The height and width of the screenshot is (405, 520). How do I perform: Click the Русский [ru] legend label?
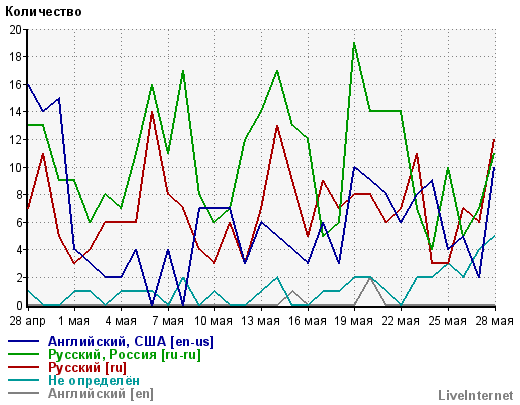coord(87,368)
